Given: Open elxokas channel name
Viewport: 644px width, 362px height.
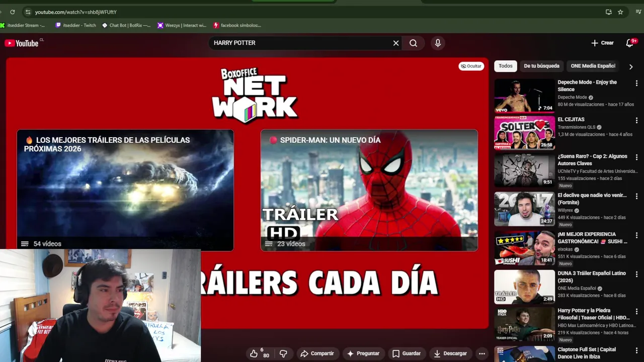Looking at the screenshot, I should [x=566, y=249].
